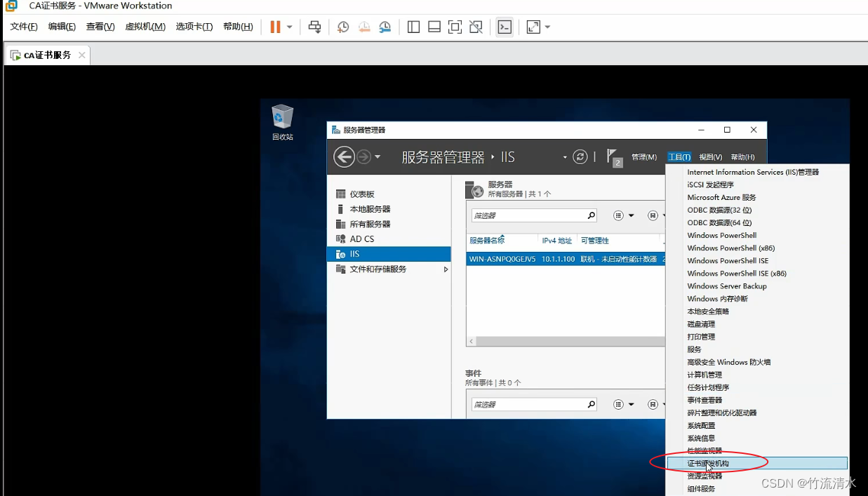Select the WIN-ASNPQ0GEJV5 server row
The height and width of the screenshot is (496, 868).
(566, 259)
